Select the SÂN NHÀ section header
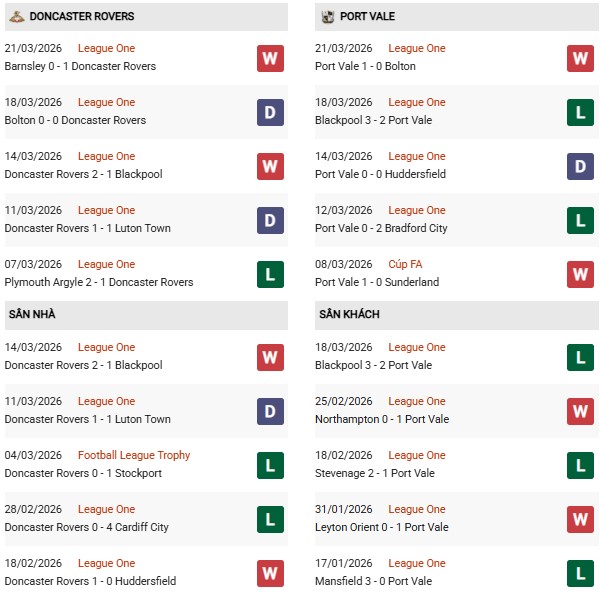 pos(32,314)
